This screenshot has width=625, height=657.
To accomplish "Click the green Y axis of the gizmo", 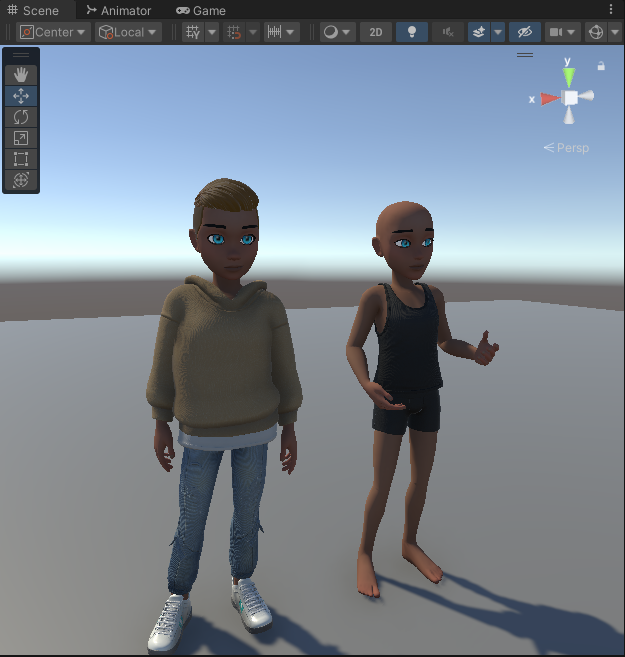I will pyautogui.click(x=568, y=76).
